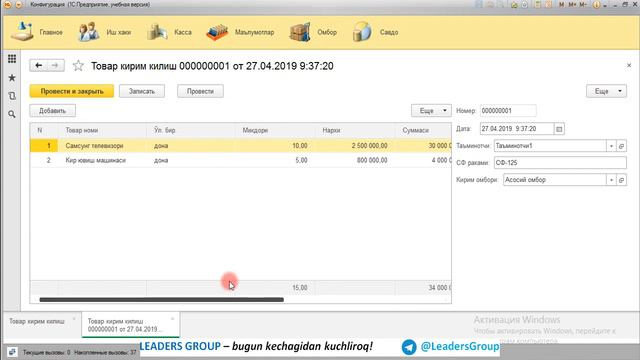The width and height of the screenshot is (640, 360).
Task: Close the Товар кирим килиш list tab
Action: pos(74,319)
